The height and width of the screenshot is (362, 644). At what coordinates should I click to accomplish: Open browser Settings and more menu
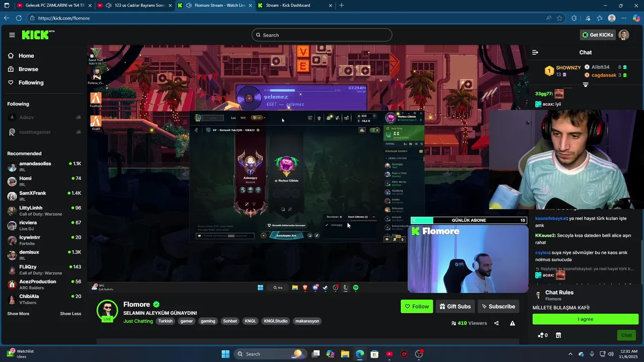coord(624,18)
